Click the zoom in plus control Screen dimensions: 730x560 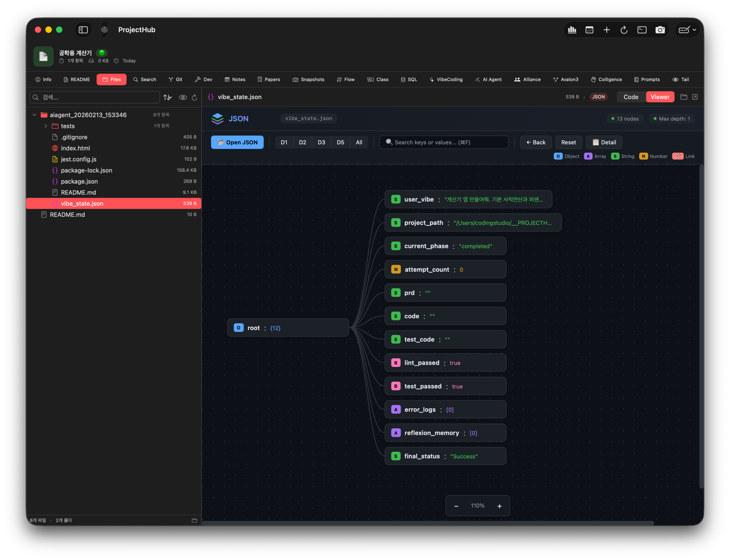499,506
